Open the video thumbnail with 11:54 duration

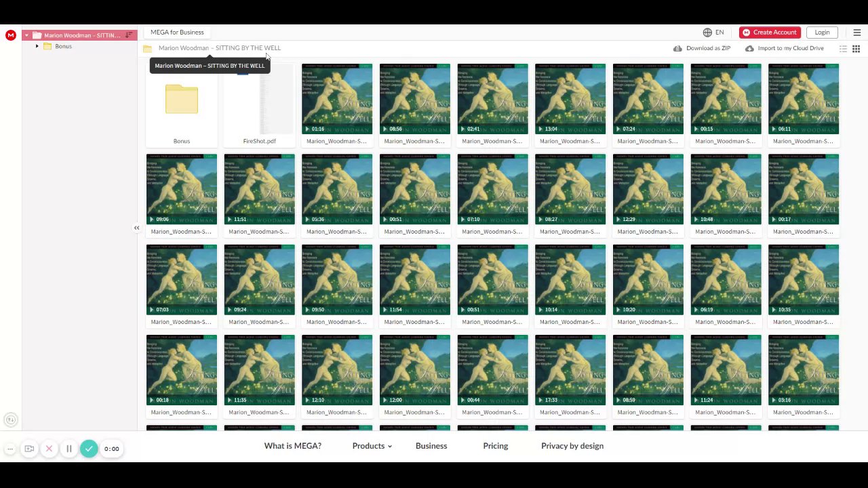point(415,285)
